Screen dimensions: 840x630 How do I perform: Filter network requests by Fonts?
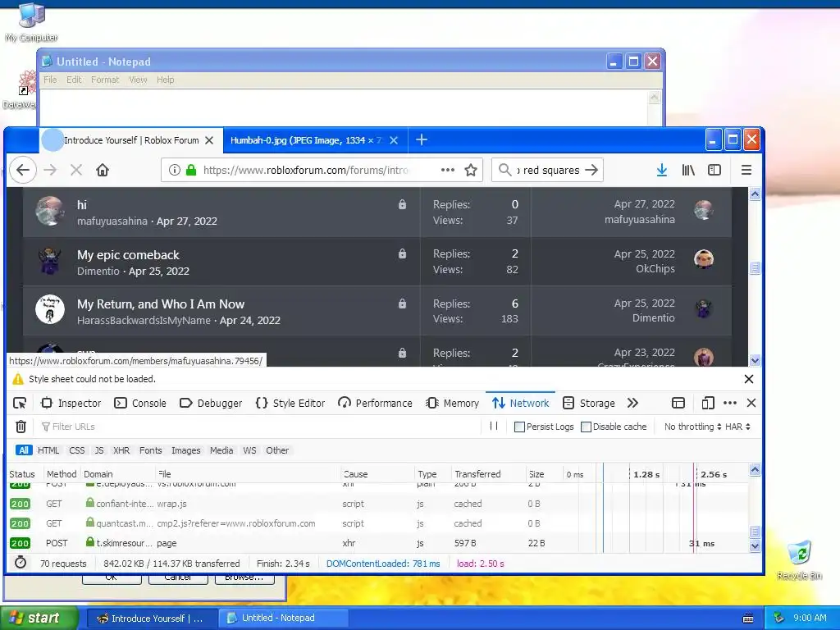pyautogui.click(x=151, y=450)
